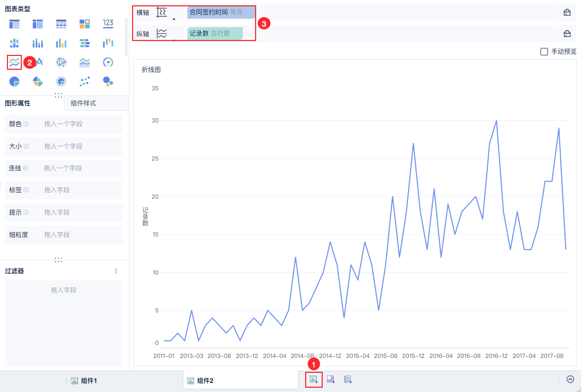Viewport: 581px width, 392px height.
Task: Open the 合同签约时间 field pill menu
Action: coord(220,12)
